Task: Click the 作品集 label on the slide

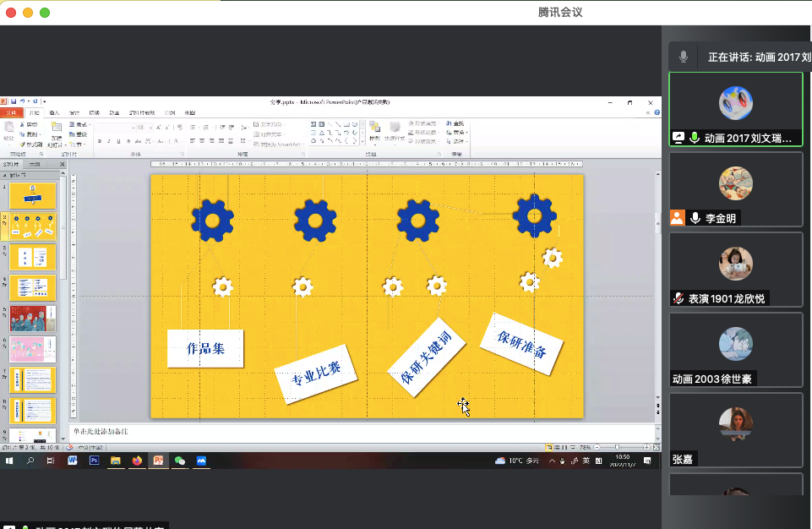Action: point(205,348)
